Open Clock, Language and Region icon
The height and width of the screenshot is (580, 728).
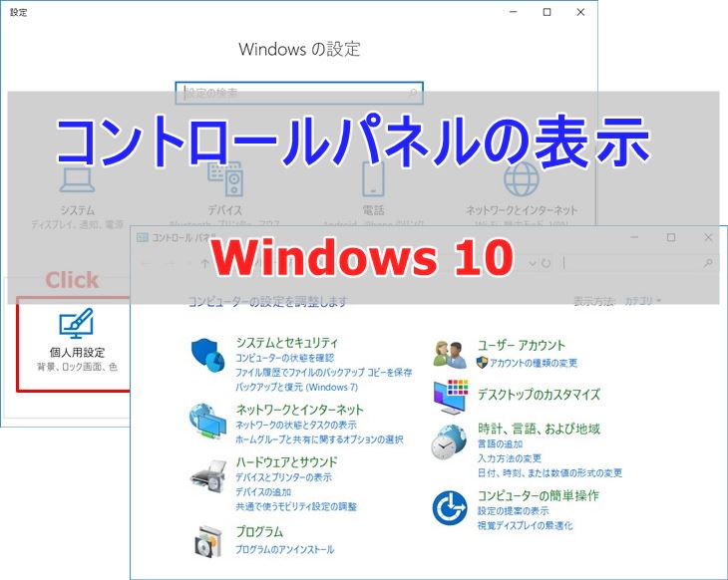click(449, 441)
